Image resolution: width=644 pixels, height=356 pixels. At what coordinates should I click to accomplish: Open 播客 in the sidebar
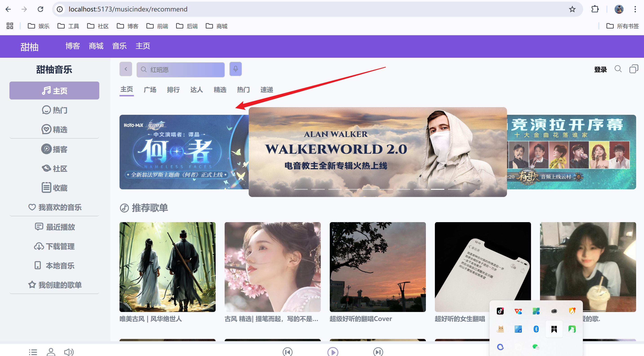(x=54, y=149)
